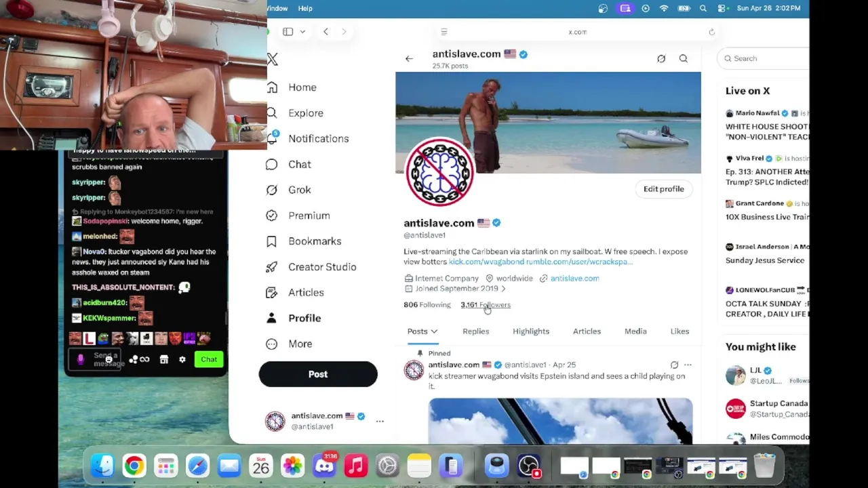The width and height of the screenshot is (868, 488).
Task: Click the Grok icon on pinned post
Action: 674,365
